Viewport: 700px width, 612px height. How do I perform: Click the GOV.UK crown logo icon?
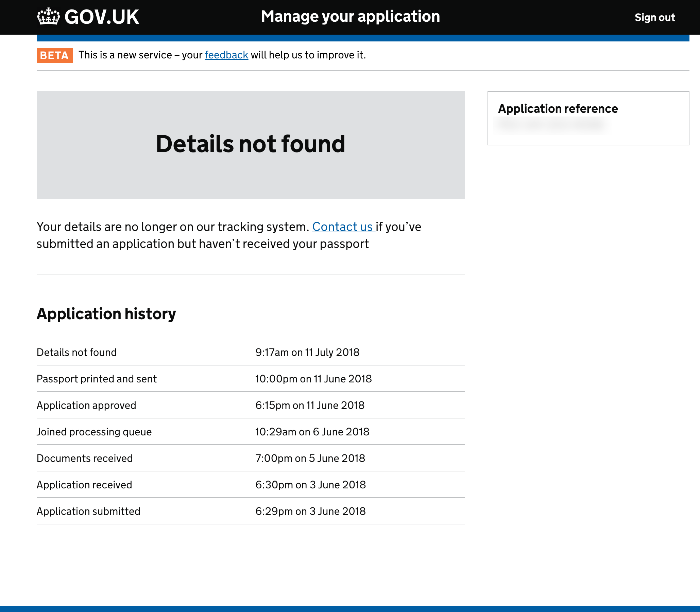point(48,16)
